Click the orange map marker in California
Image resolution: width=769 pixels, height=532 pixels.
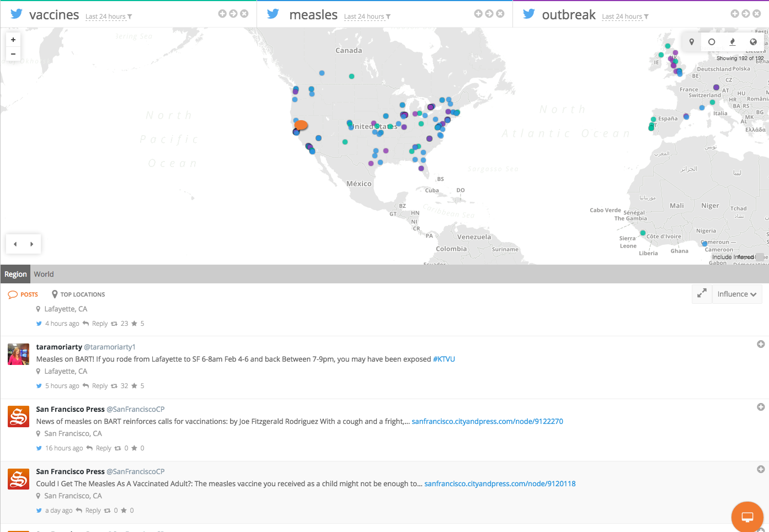coord(301,125)
